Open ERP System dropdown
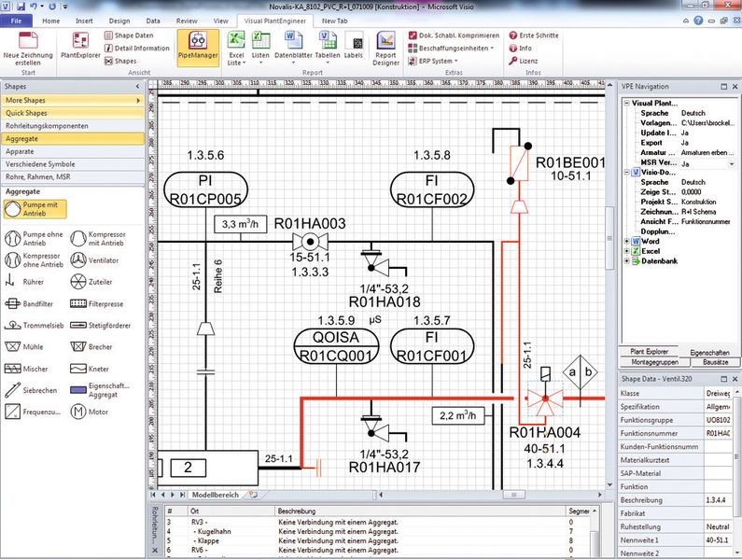 [x=433, y=61]
